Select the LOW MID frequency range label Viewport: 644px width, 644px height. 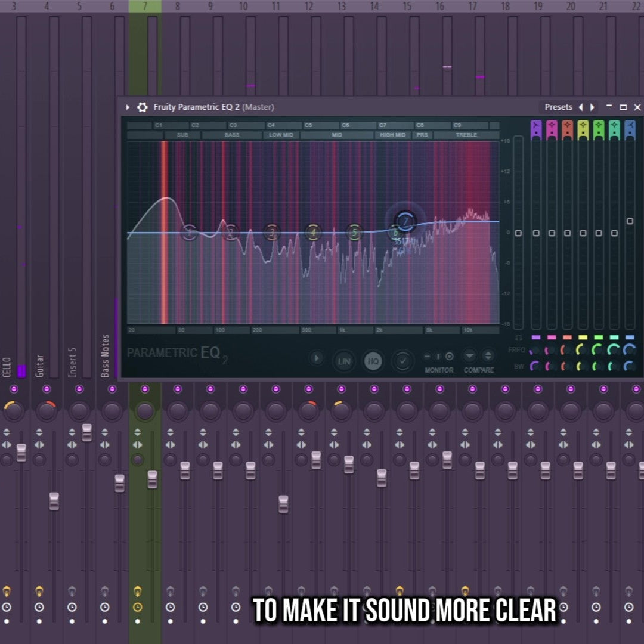pos(281,135)
